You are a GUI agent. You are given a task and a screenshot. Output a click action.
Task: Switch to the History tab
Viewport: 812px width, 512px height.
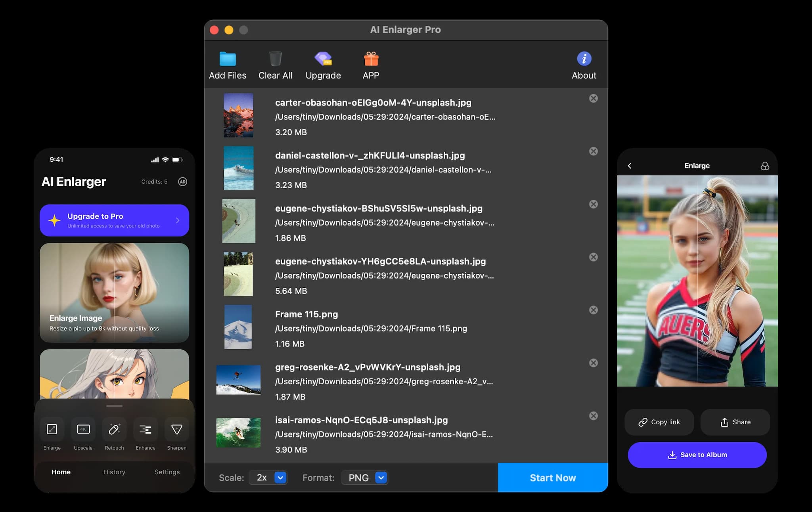(x=115, y=471)
